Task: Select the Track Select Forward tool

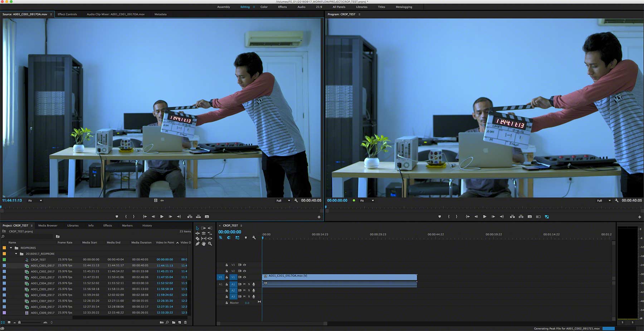Action: click(x=204, y=228)
